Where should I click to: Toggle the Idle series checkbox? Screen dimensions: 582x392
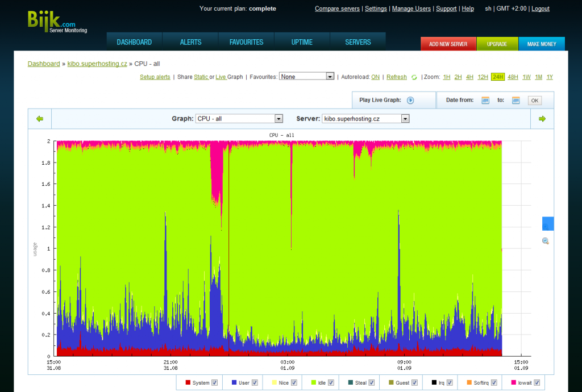click(331, 383)
